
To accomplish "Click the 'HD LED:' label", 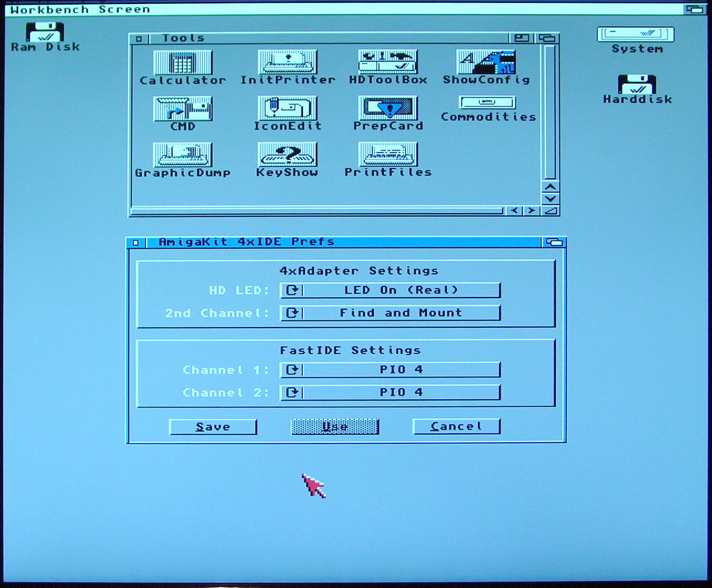I will tap(239, 290).
